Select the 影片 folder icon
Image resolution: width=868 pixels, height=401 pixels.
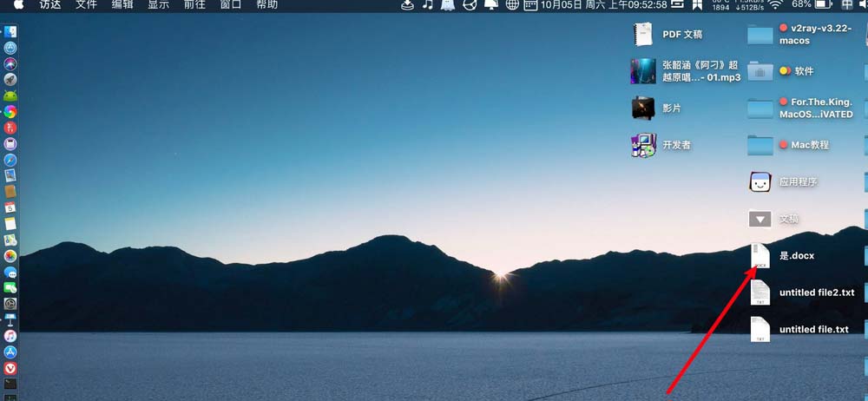click(643, 108)
